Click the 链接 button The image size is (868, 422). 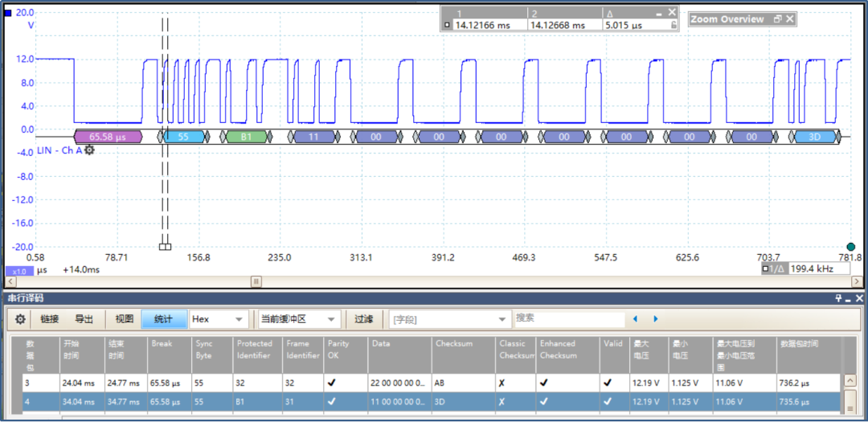(50, 319)
